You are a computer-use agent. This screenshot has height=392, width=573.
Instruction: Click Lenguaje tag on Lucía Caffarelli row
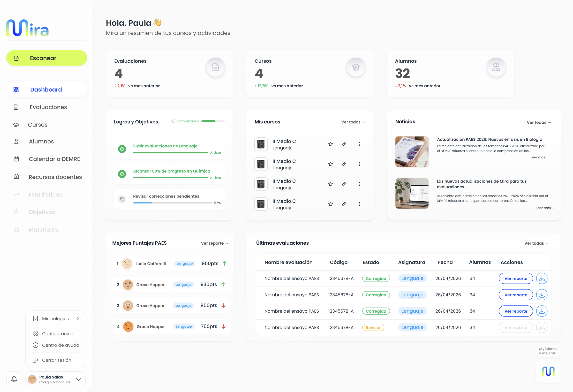(184, 264)
